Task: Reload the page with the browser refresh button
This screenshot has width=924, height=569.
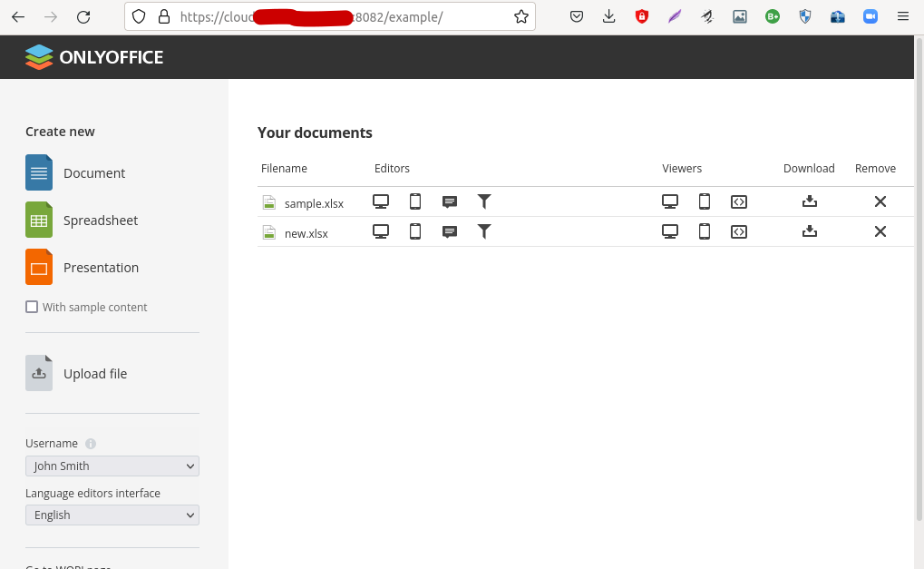Action: 83,16
